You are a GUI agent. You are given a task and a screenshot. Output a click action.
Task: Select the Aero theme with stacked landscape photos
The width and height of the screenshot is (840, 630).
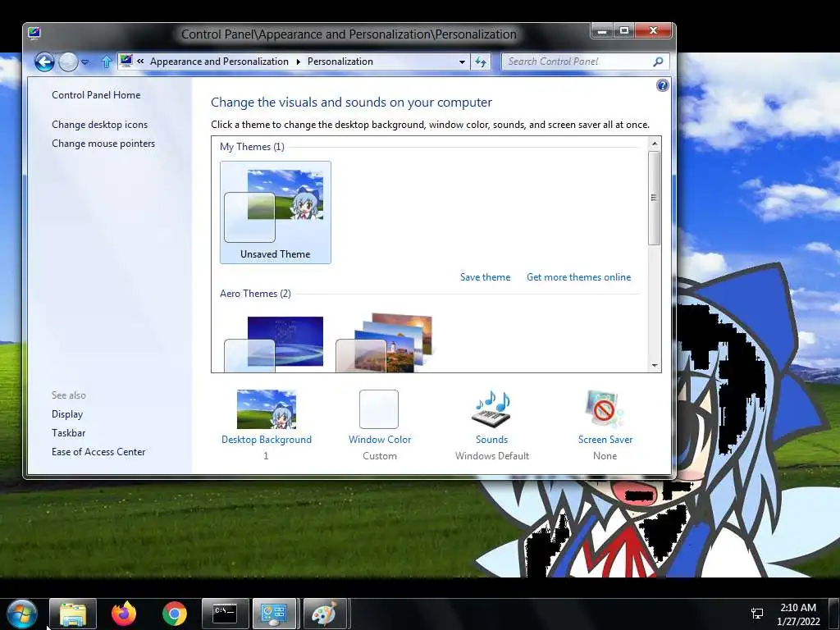pos(384,343)
